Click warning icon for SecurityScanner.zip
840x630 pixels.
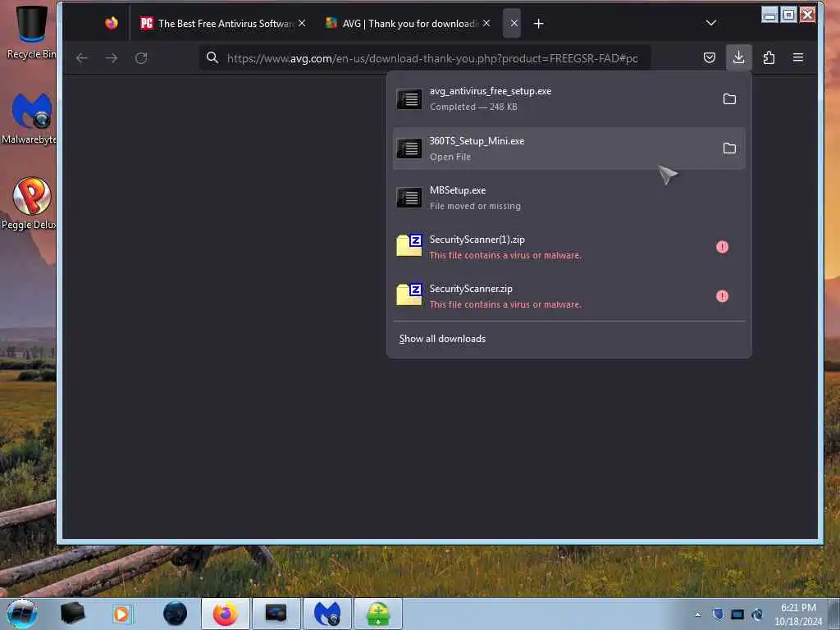click(722, 295)
